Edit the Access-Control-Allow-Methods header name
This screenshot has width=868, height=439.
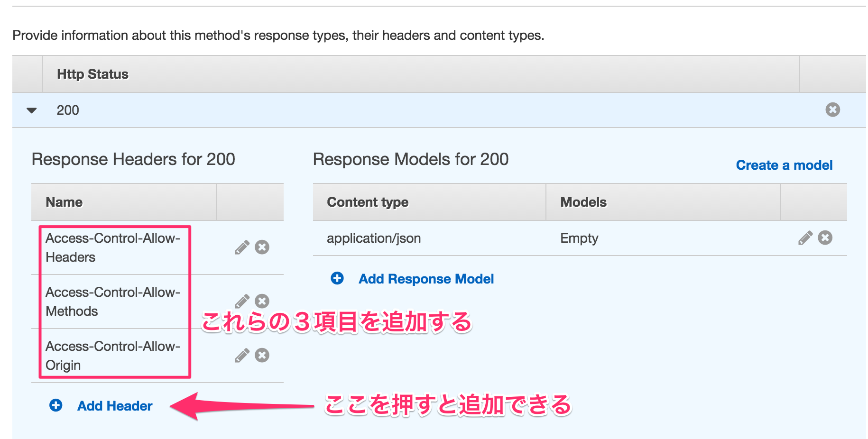tap(242, 301)
